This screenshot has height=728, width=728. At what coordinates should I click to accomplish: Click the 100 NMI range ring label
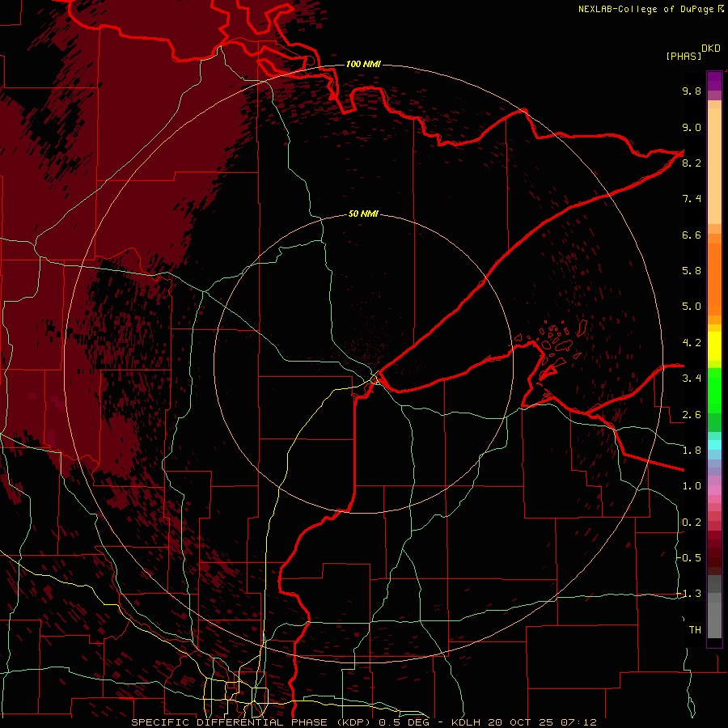pos(363,64)
